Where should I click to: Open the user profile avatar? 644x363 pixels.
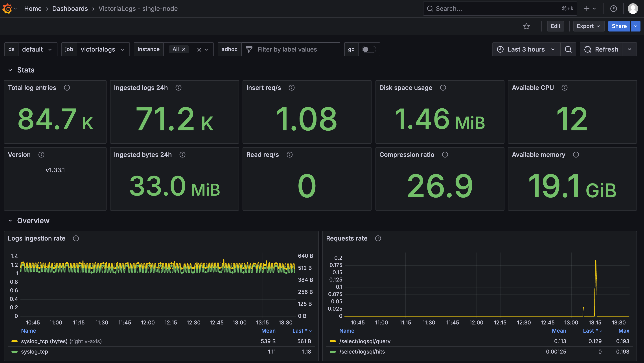tap(633, 9)
